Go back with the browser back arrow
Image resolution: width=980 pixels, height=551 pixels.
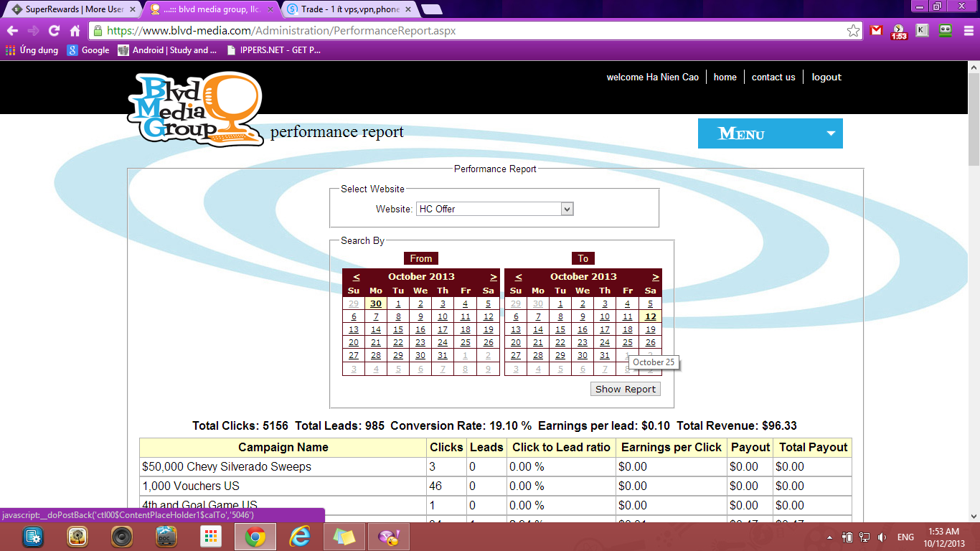(x=12, y=31)
